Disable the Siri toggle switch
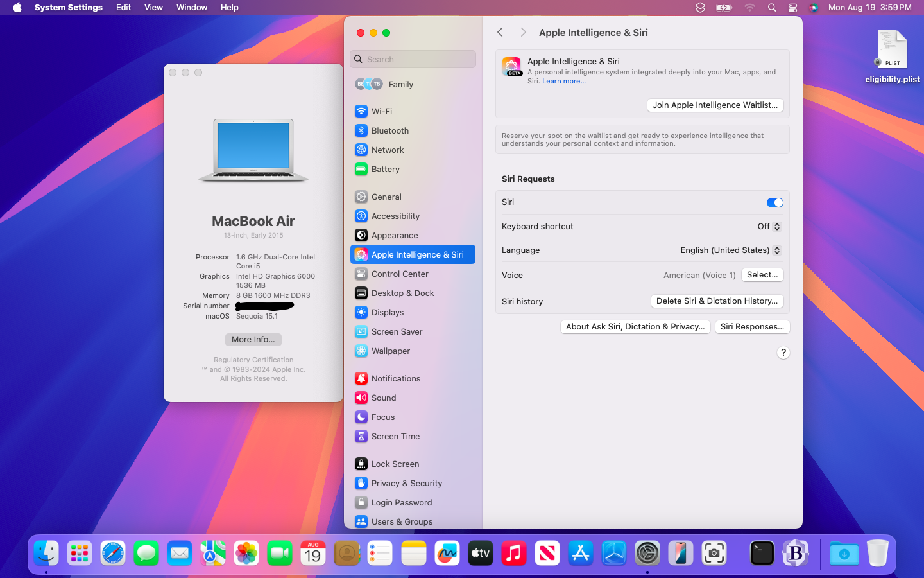This screenshot has width=924, height=578. pyautogui.click(x=774, y=202)
